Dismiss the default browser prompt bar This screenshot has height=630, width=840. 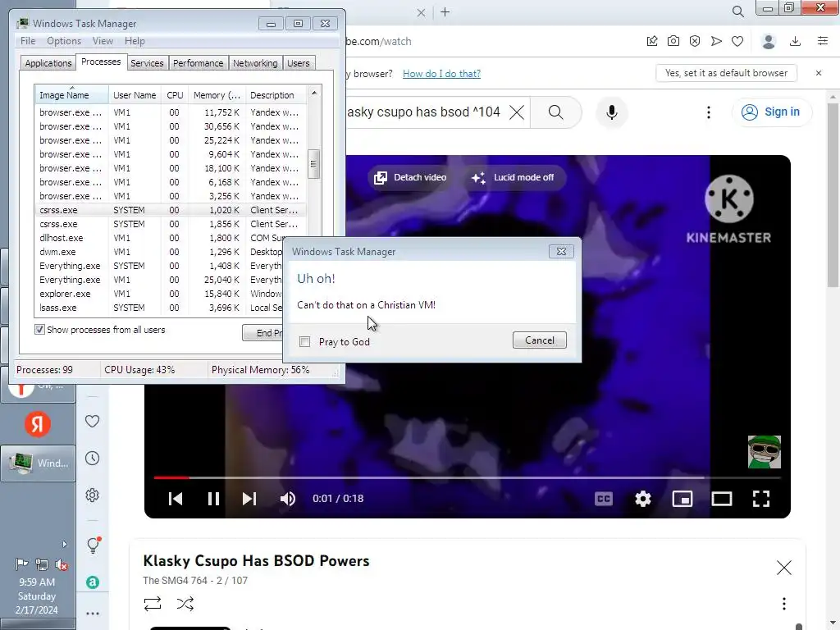(x=819, y=73)
